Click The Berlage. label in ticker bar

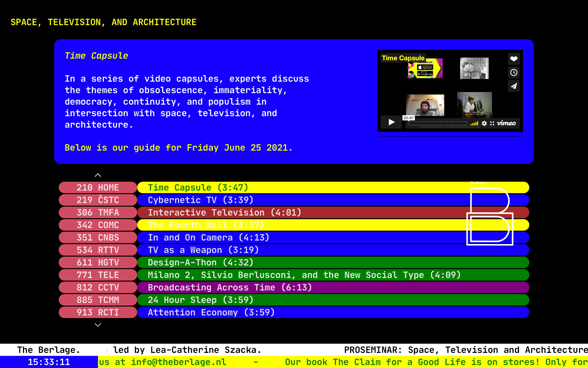49,350
